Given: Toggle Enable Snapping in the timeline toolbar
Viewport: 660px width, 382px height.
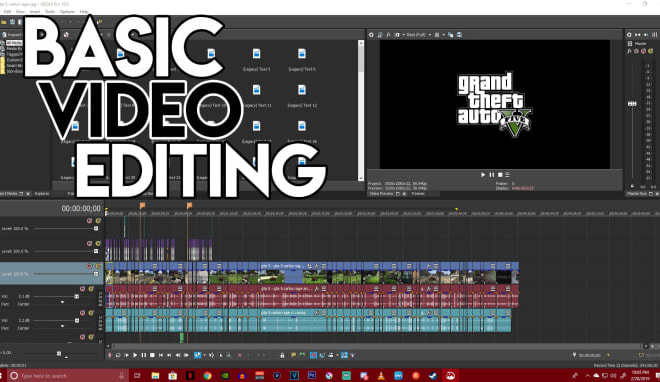Looking at the screenshot, I should (x=313, y=355).
